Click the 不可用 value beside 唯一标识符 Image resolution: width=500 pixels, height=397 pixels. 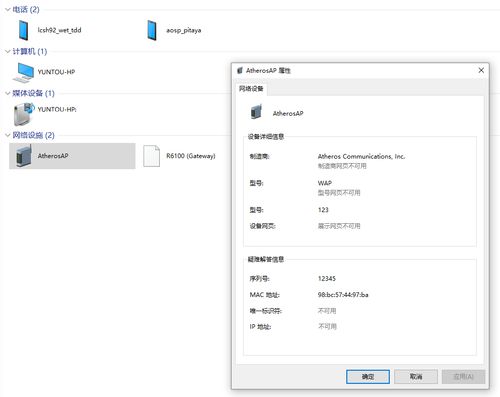pos(327,311)
